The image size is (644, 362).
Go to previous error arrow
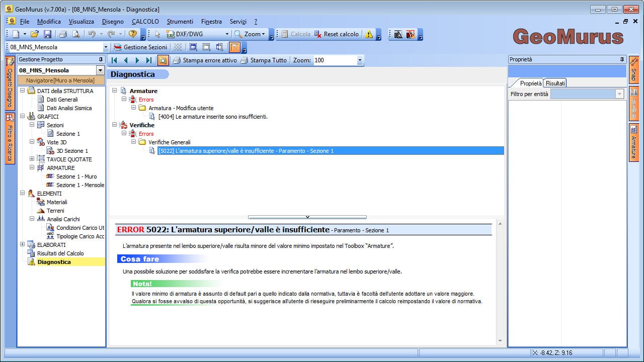[126, 60]
